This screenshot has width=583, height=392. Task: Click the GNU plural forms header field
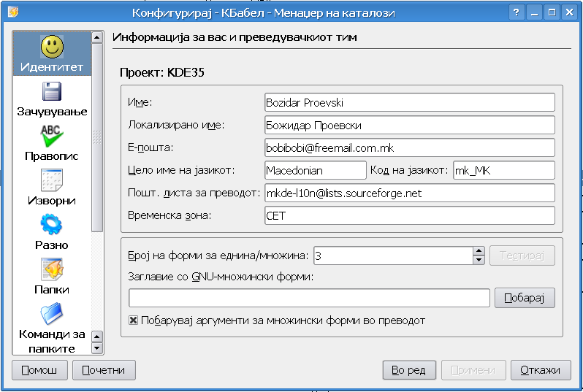point(309,298)
